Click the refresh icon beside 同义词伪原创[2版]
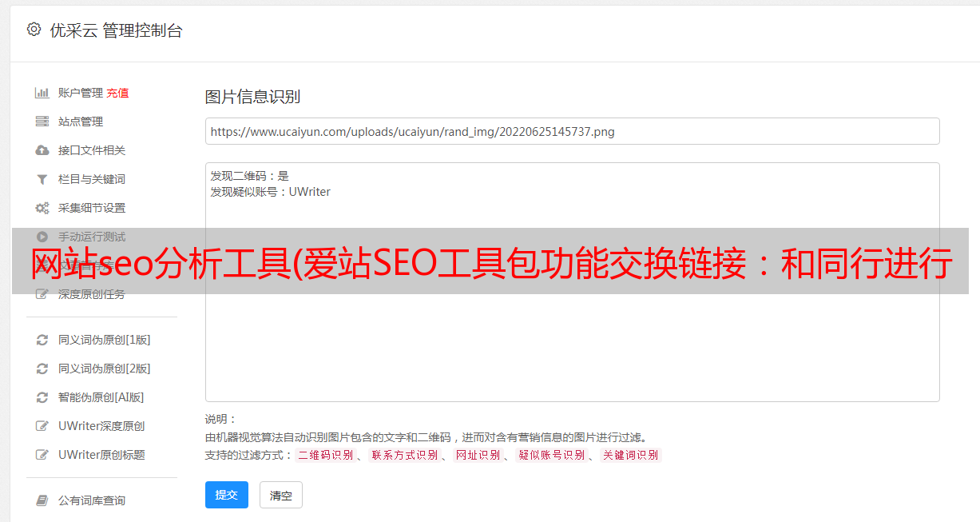This screenshot has width=980, height=522. (42, 369)
